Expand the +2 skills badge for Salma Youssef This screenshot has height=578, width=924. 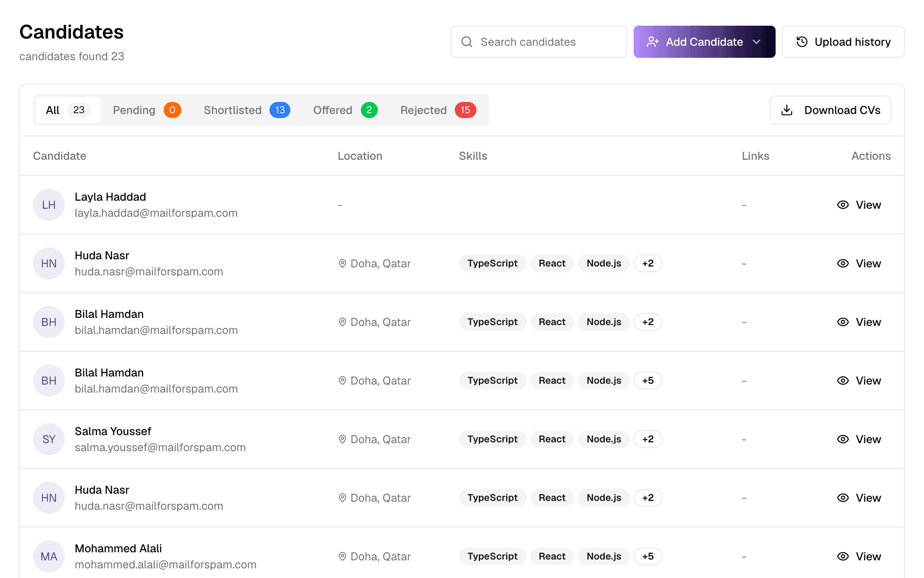pyautogui.click(x=648, y=439)
